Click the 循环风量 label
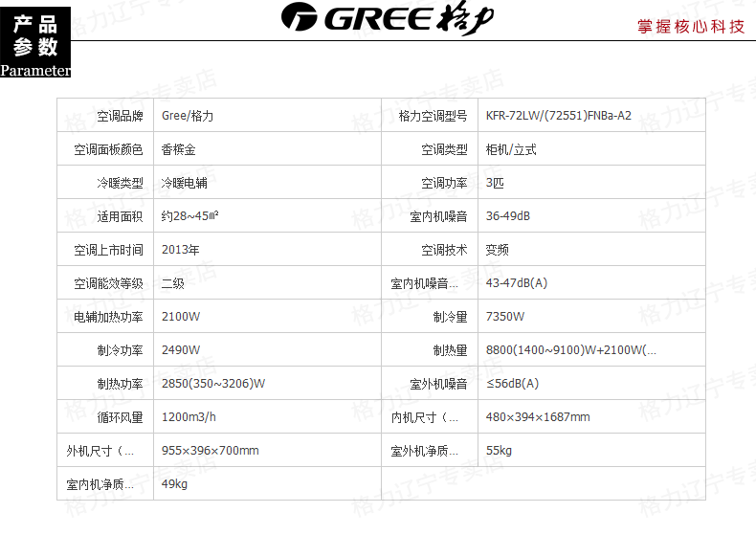The image size is (756, 535). 120,417
